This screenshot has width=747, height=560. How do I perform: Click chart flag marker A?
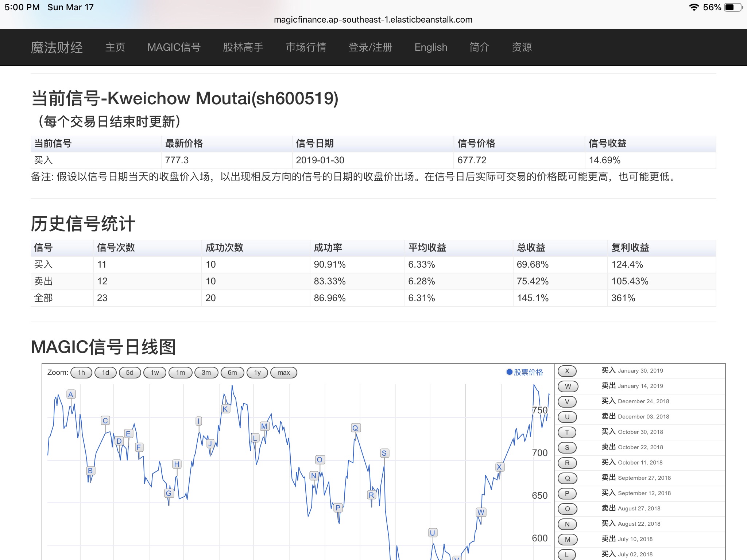71,394
